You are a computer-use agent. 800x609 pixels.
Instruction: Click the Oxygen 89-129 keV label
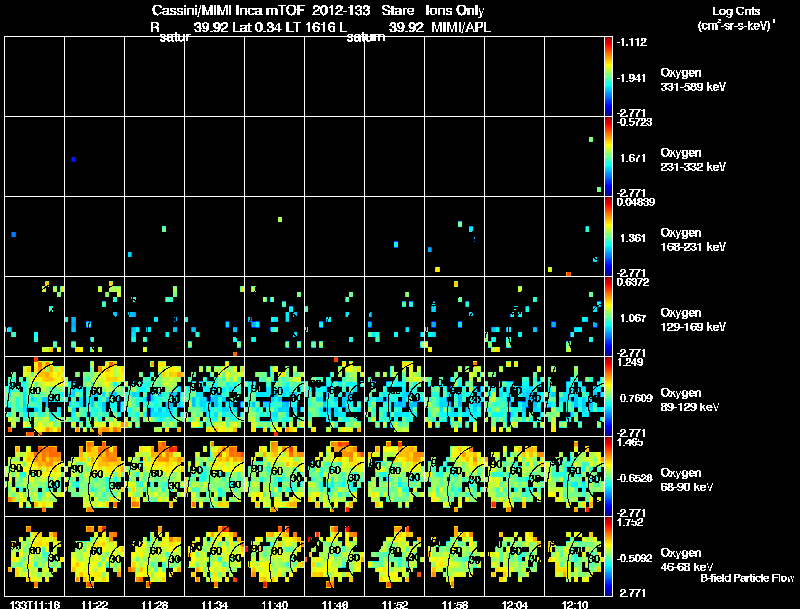[x=690, y=400]
